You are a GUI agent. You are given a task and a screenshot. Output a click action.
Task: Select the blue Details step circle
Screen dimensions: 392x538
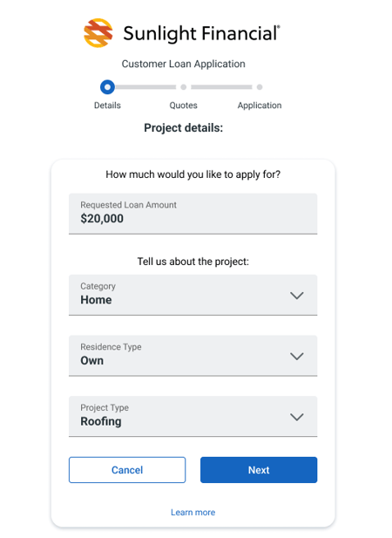pyautogui.click(x=108, y=87)
